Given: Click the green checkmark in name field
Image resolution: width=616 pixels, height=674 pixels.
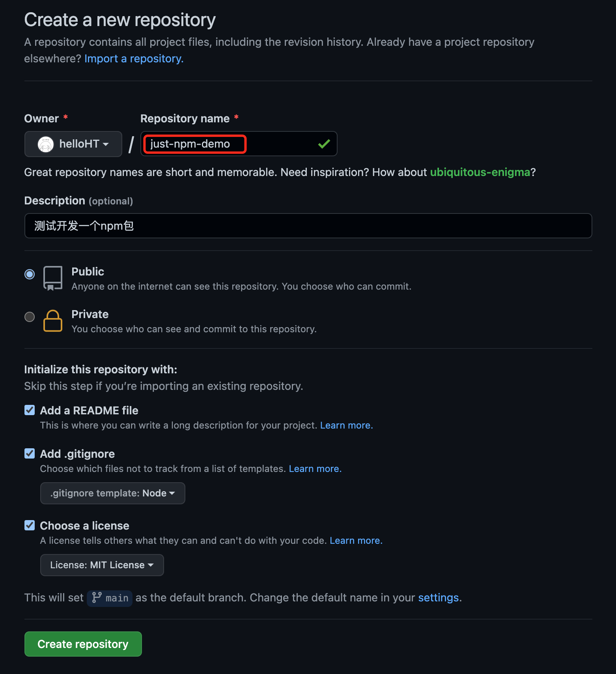Looking at the screenshot, I should (x=324, y=144).
